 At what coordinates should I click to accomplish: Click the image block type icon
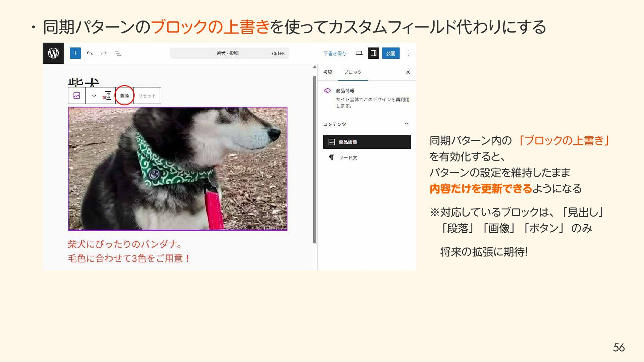(77, 96)
